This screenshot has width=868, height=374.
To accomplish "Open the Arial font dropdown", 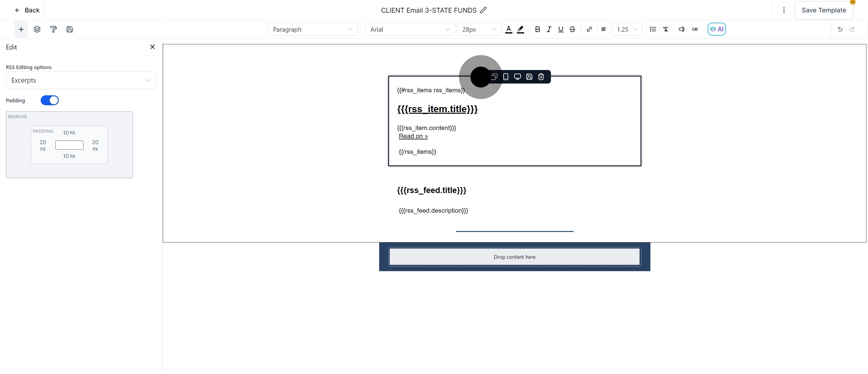I will tap(410, 29).
